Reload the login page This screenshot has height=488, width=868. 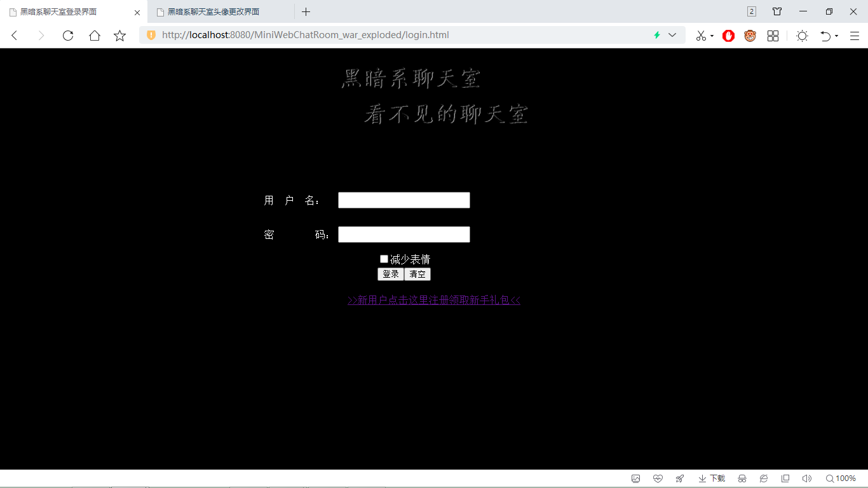(68, 36)
